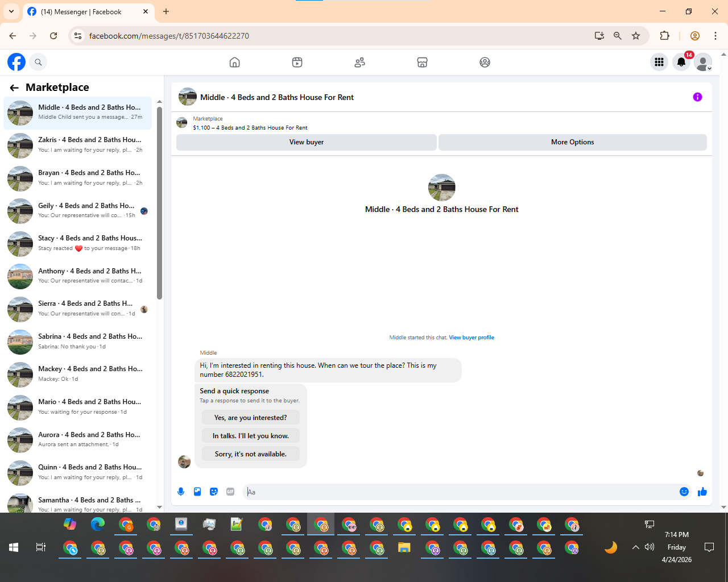
Task: Open More Options for the listing
Action: (x=573, y=142)
